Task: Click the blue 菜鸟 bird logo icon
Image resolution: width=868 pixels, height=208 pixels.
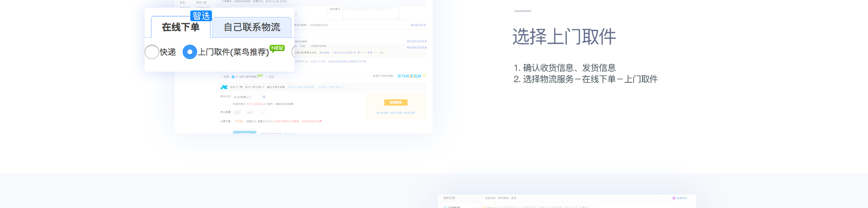Action: tap(224, 87)
